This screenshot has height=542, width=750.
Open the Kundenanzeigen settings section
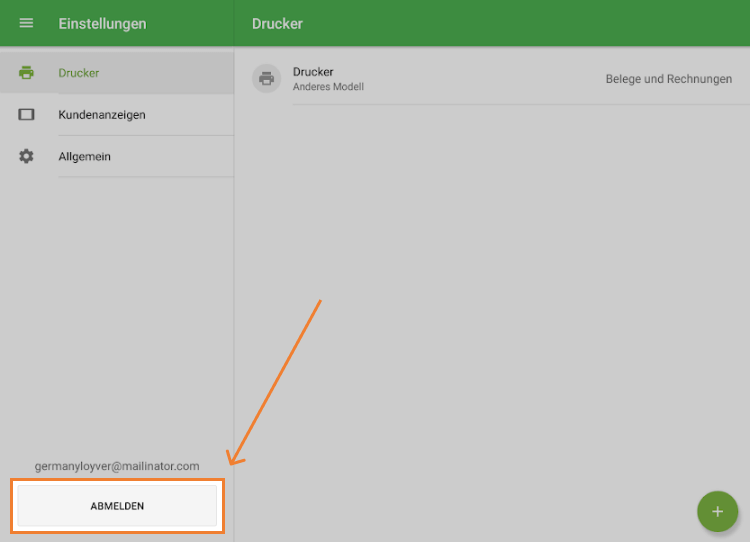click(x=102, y=115)
